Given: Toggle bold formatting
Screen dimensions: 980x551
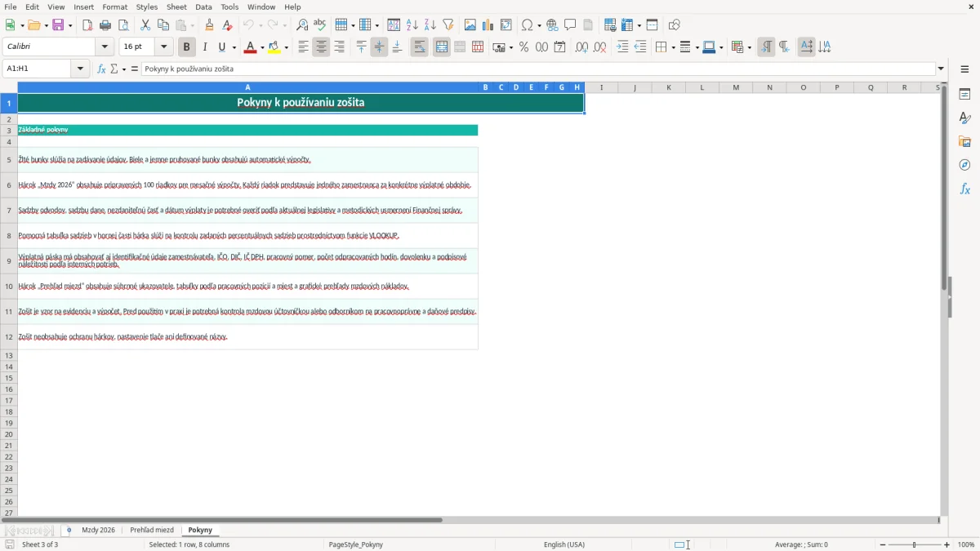Looking at the screenshot, I should 187,47.
